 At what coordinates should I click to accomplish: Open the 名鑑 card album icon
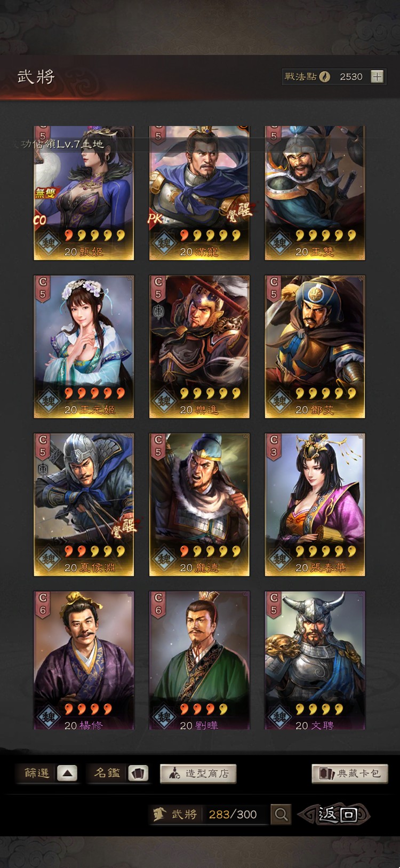coord(138,773)
